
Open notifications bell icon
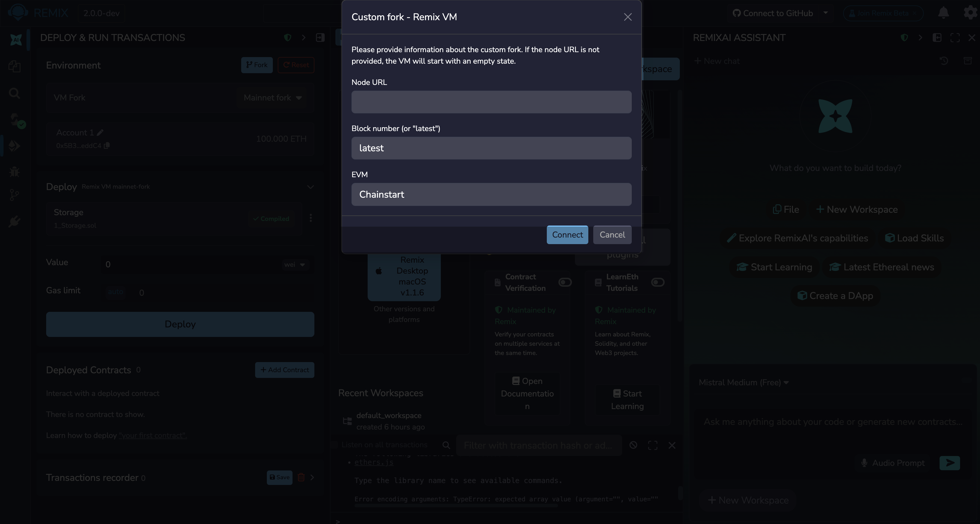(x=943, y=13)
